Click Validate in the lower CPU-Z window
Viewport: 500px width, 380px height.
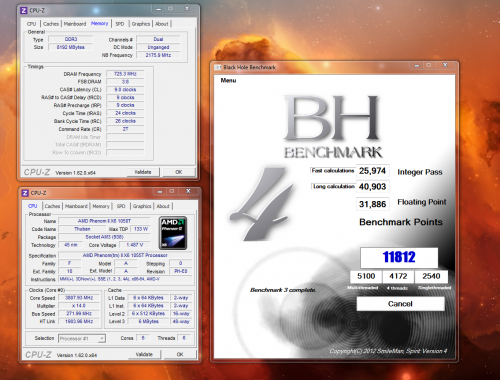tap(144, 354)
